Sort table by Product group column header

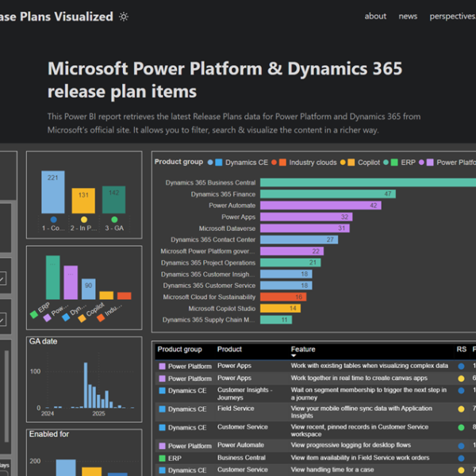[179, 349]
